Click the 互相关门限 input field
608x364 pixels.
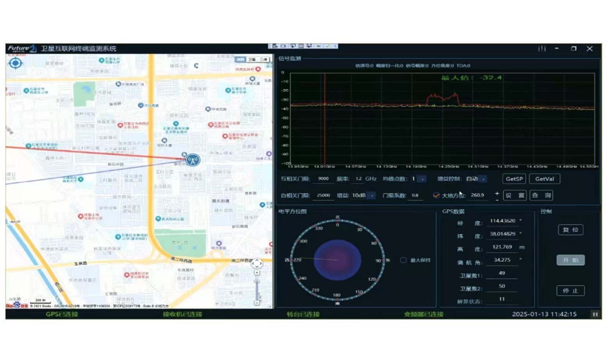click(323, 179)
